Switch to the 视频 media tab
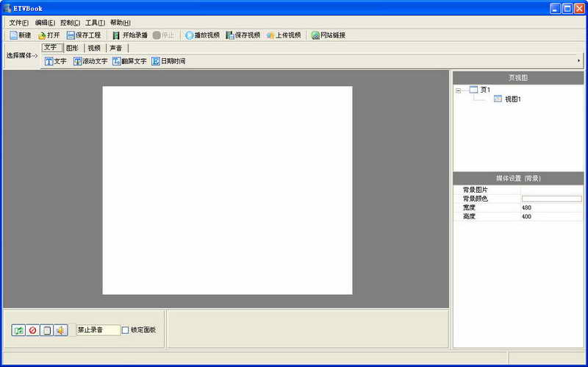Image resolution: width=588 pixels, height=367 pixels. [x=95, y=48]
